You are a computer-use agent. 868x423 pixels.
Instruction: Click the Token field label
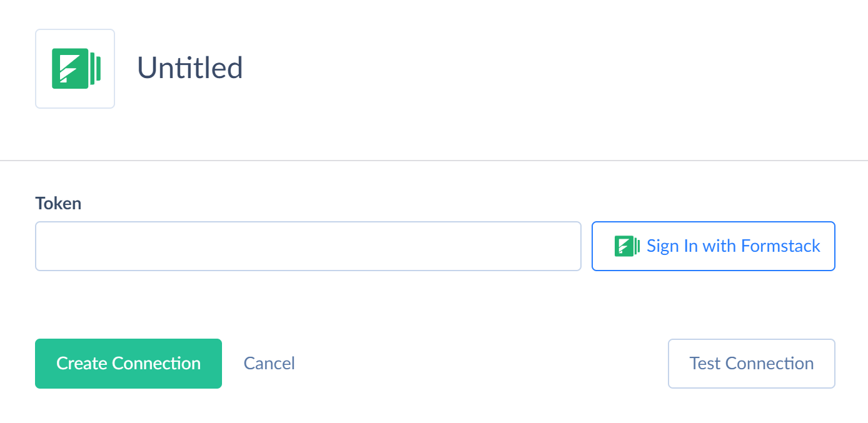[x=58, y=203]
